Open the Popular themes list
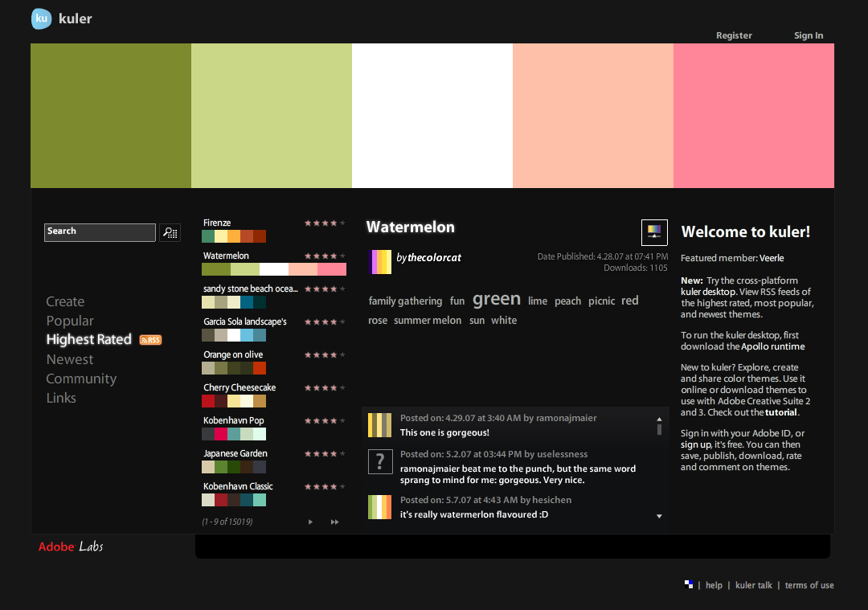 pyautogui.click(x=70, y=321)
